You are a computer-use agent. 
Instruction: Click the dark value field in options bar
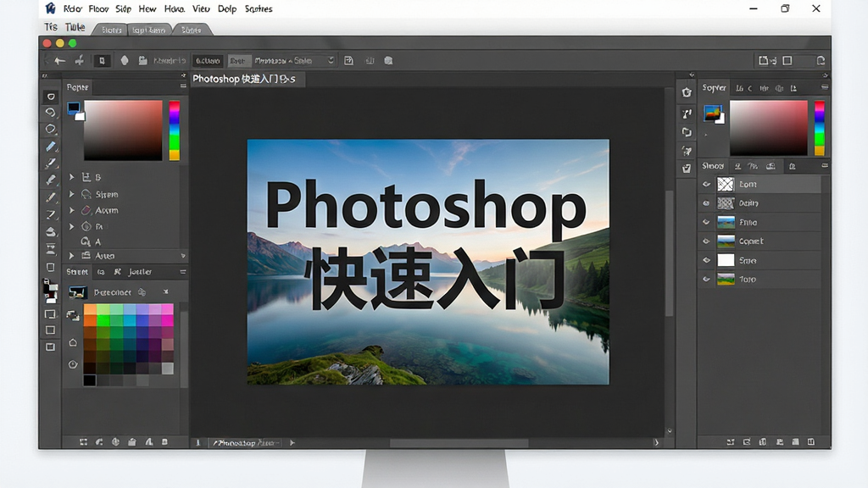click(x=208, y=61)
